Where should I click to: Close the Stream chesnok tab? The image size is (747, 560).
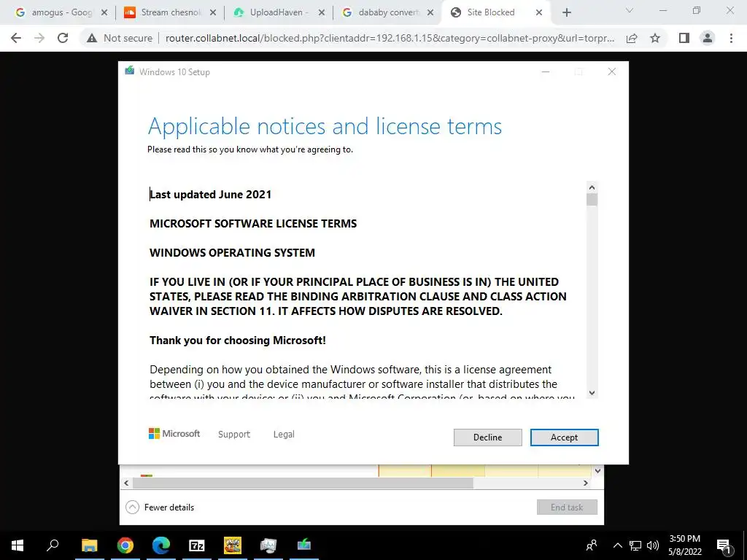[x=213, y=13]
